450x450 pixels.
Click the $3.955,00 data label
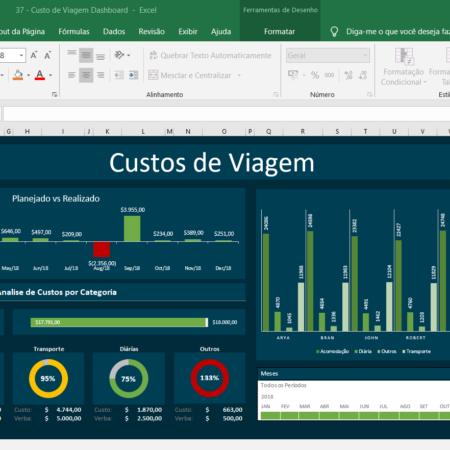click(x=133, y=210)
